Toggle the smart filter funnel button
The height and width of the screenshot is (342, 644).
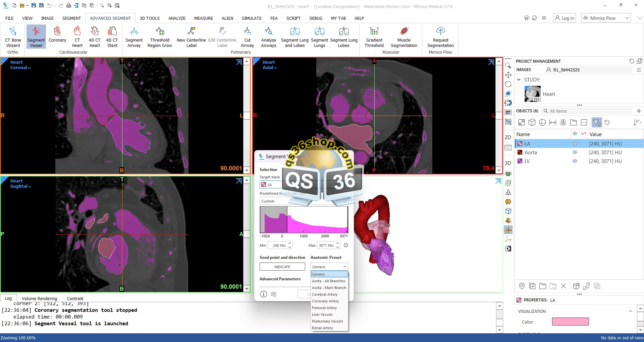[x=597, y=122]
